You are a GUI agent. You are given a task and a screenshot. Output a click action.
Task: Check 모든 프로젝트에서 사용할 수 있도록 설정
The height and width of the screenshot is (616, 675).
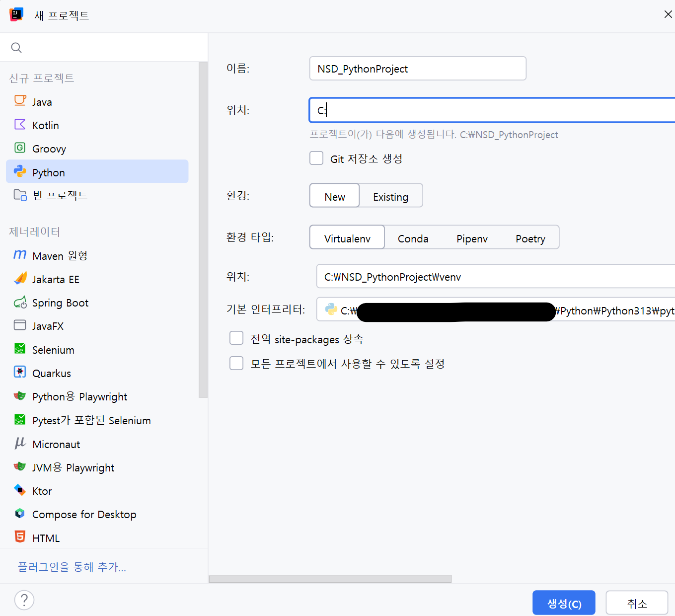click(x=236, y=363)
